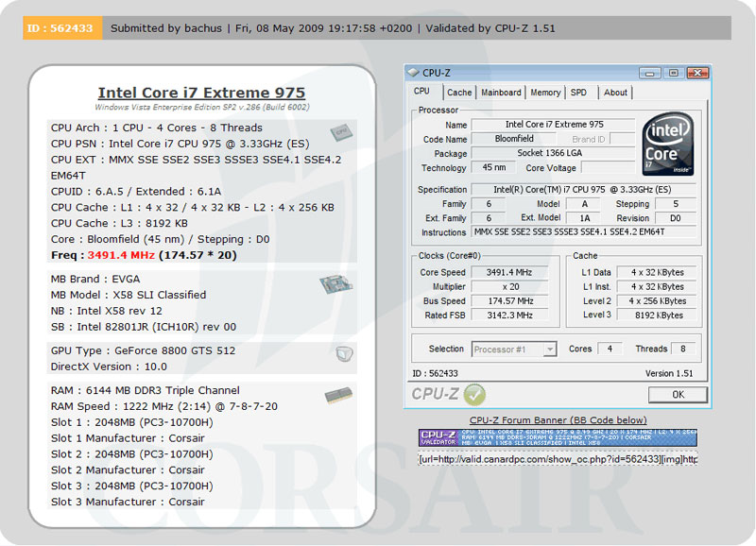The image size is (756, 546).
Task: Click the MB Model X58 SLI Classified line
Action: tap(129, 295)
